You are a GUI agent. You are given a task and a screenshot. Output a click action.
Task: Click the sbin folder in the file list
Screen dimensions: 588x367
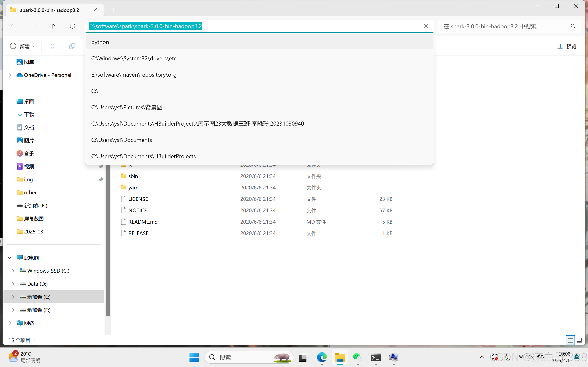(x=133, y=176)
